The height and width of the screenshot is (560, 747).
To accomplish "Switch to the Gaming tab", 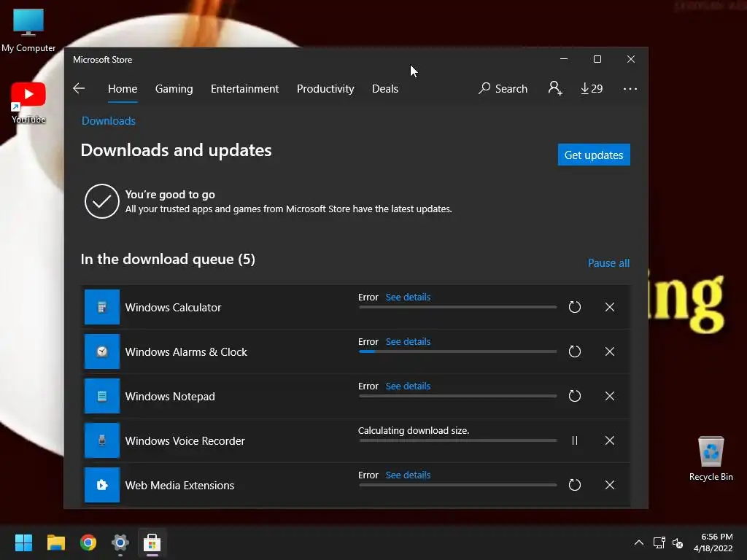I will pos(174,88).
